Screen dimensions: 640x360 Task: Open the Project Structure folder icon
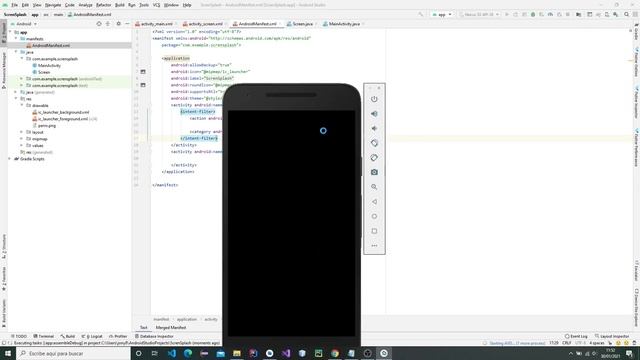click(578, 14)
